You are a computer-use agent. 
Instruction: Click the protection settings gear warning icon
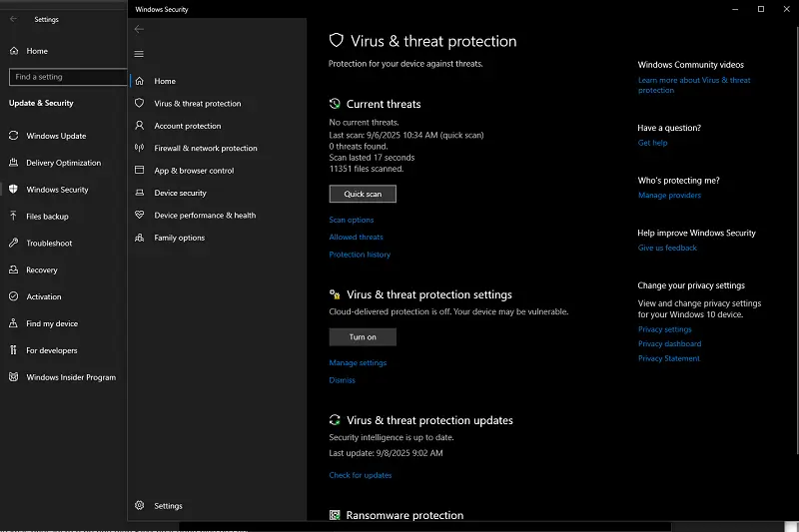coord(335,294)
